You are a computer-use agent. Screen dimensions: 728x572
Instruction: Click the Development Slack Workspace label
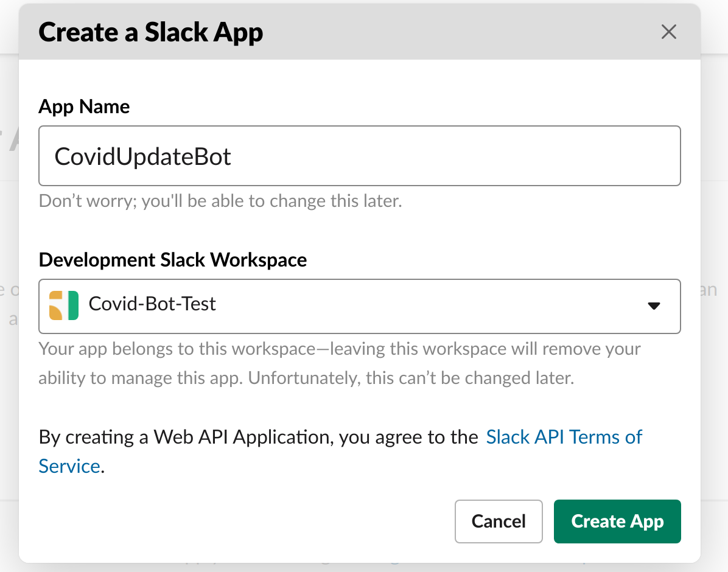coord(172,260)
